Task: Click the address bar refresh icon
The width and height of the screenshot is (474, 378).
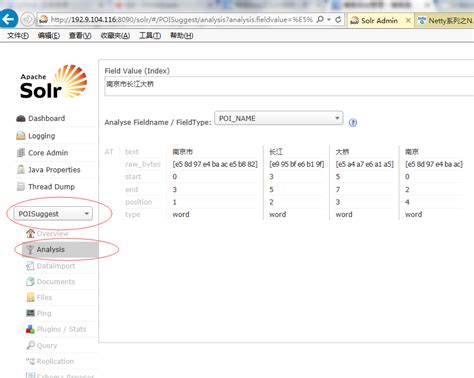Action: click(x=338, y=20)
